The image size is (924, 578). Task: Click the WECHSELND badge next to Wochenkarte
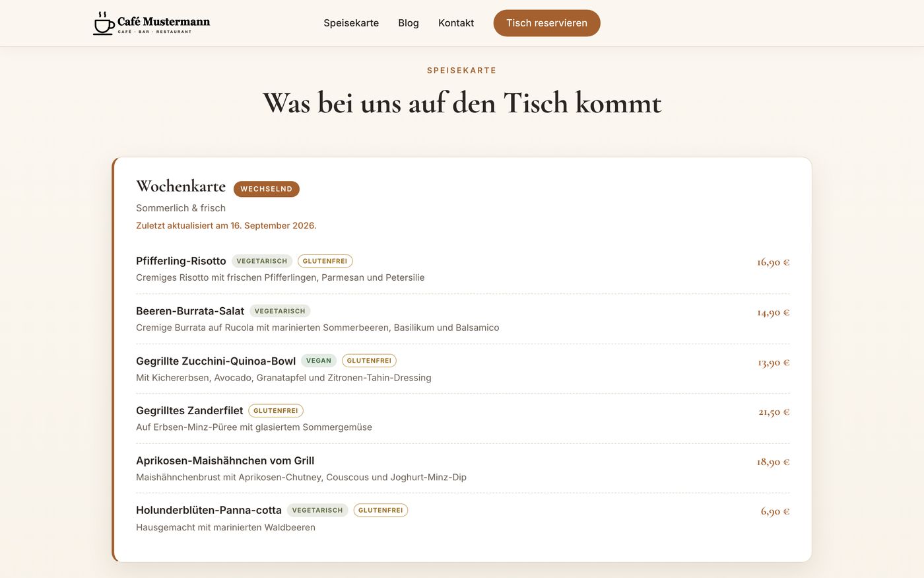point(267,189)
